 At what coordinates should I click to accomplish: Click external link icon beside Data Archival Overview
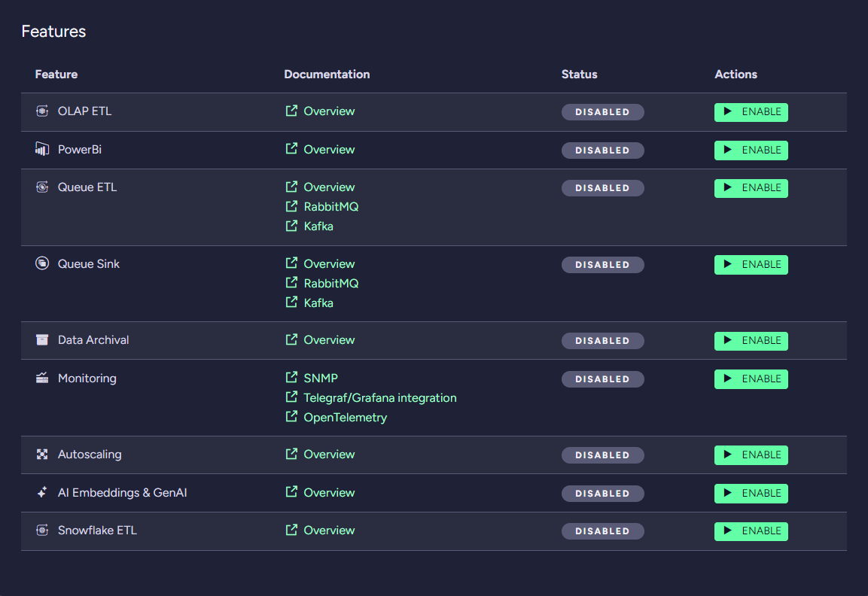coord(291,340)
